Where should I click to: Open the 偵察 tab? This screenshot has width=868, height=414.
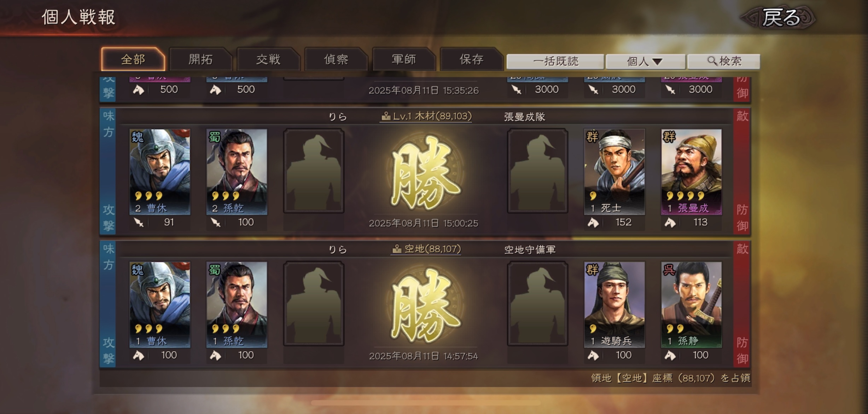[x=336, y=59]
